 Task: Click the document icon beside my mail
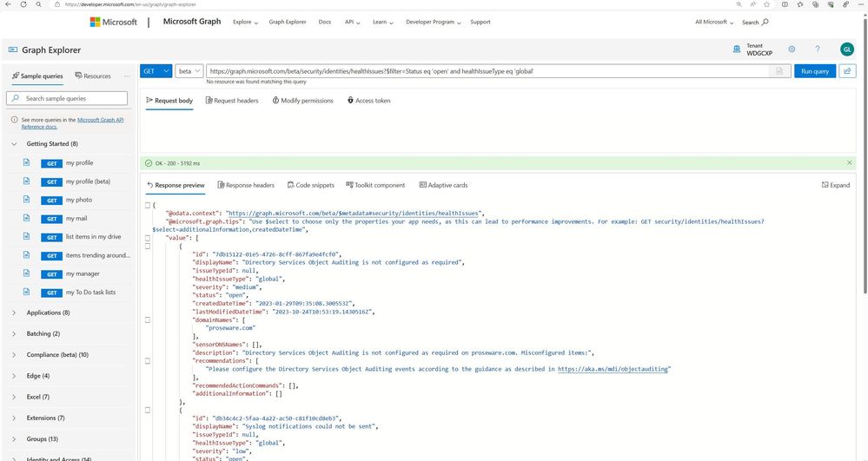click(x=26, y=218)
